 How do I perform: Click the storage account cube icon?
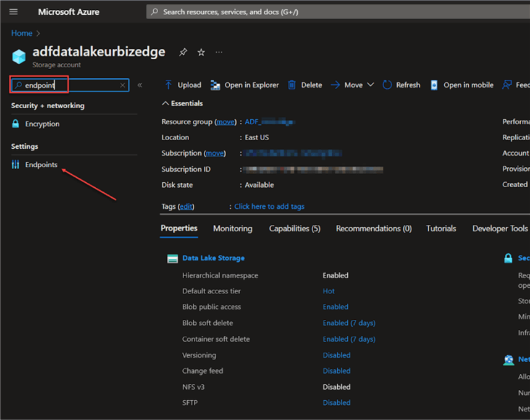(x=19, y=56)
